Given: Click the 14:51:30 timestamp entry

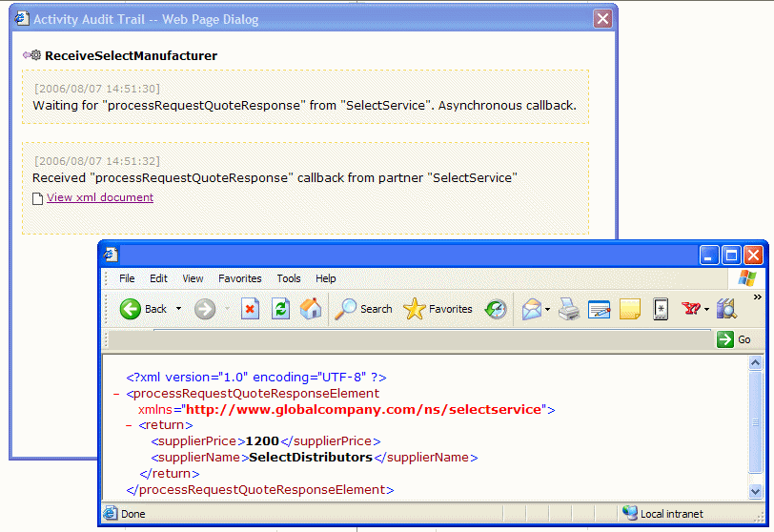Looking at the screenshot, I should click(97, 89).
